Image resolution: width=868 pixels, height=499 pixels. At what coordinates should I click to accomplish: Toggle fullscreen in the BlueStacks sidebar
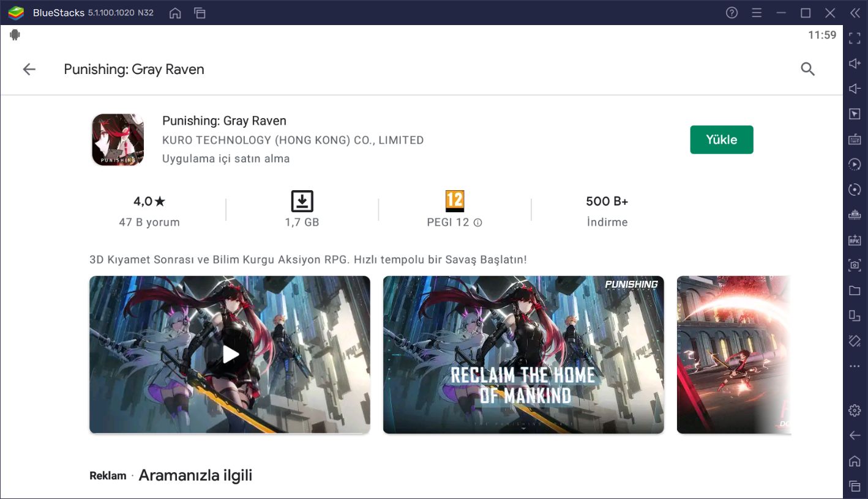coord(855,39)
